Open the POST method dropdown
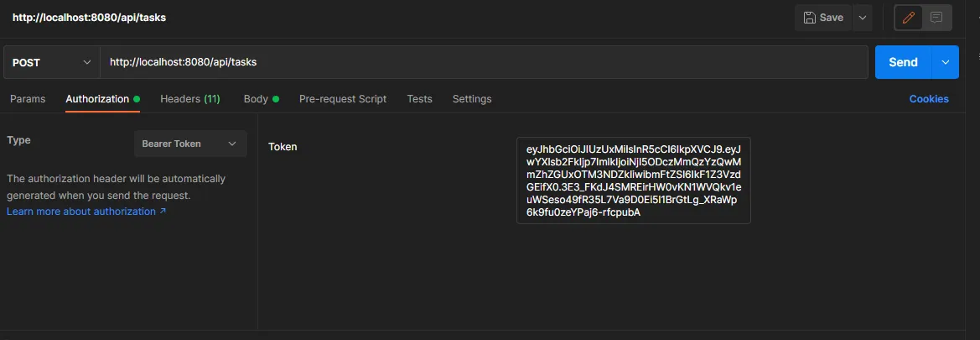 [x=51, y=62]
